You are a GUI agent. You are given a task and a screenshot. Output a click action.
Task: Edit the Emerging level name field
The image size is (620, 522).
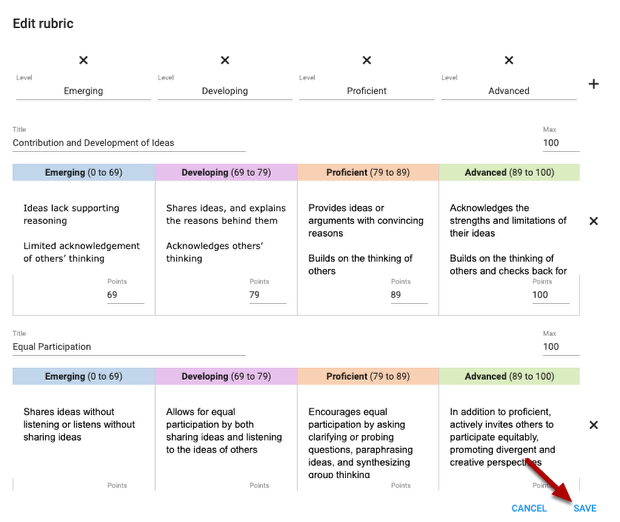[x=83, y=91]
